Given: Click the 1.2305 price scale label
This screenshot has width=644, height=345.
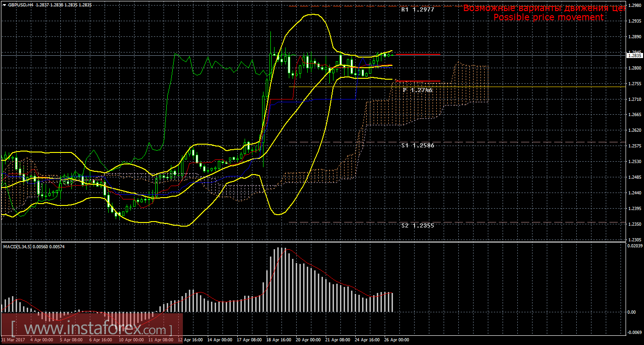Looking at the screenshot, I should (634, 240).
